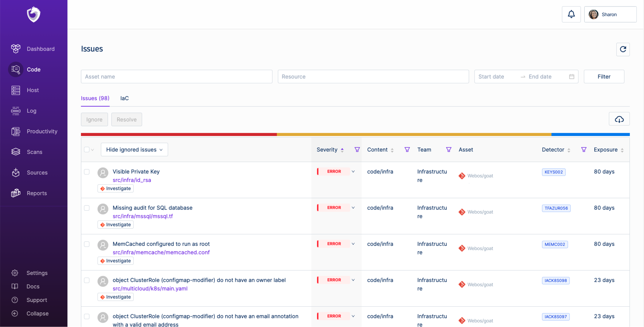Switch to the IaC tab
This screenshot has height=327, width=644.
click(x=125, y=98)
